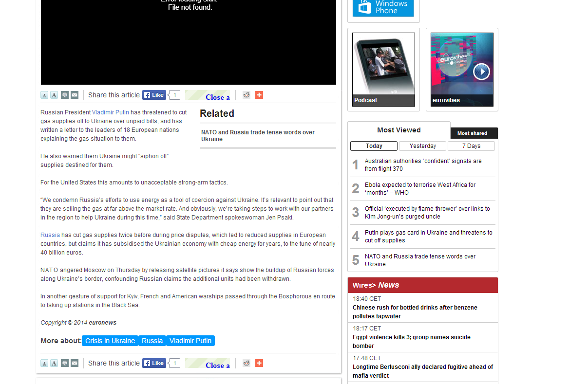Viewport: 588px width, 384px height.
Task: Open 'Egypt violence kills 3' wire story
Action: tap(412, 342)
